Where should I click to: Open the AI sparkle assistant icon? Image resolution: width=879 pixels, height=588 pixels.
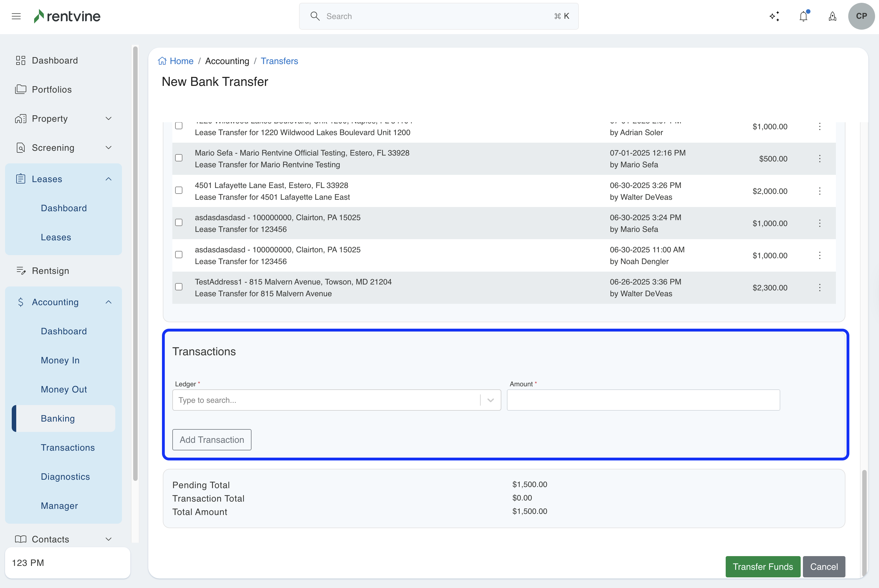[774, 16]
